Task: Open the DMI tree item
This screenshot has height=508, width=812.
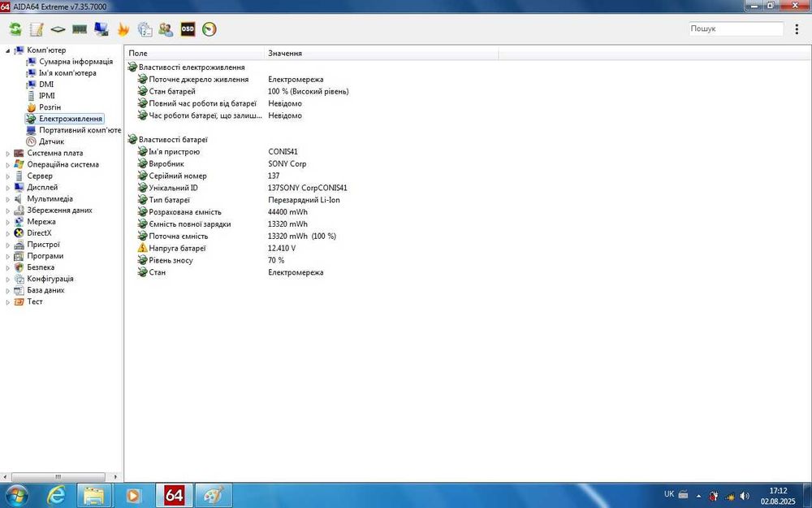Action: (x=46, y=85)
